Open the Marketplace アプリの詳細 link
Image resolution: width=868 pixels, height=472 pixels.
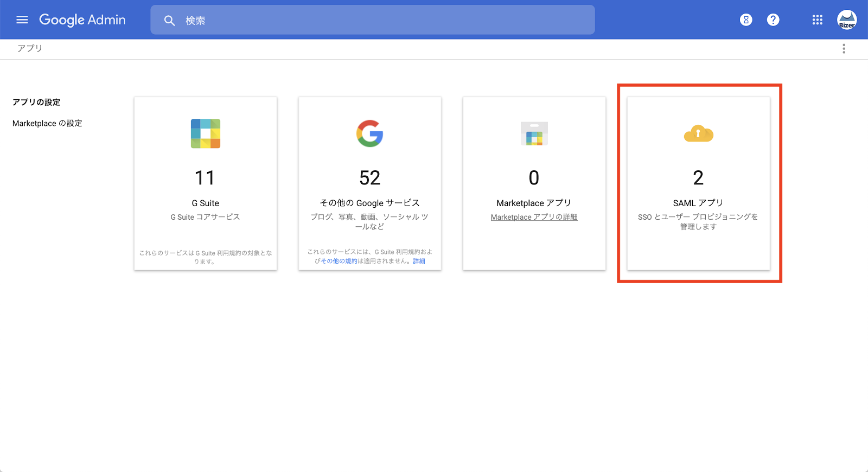[x=534, y=217]
